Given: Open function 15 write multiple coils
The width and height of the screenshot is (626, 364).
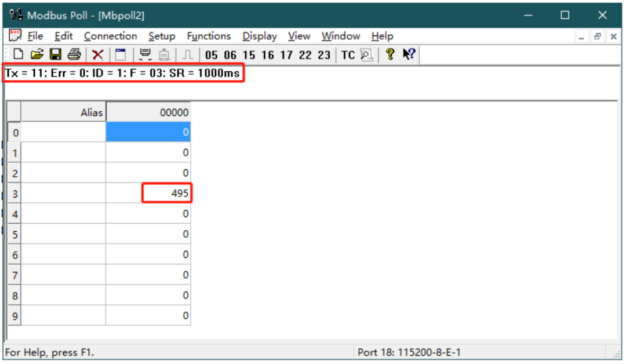Looking at the screenshot, I should click(x=249, y=55).
